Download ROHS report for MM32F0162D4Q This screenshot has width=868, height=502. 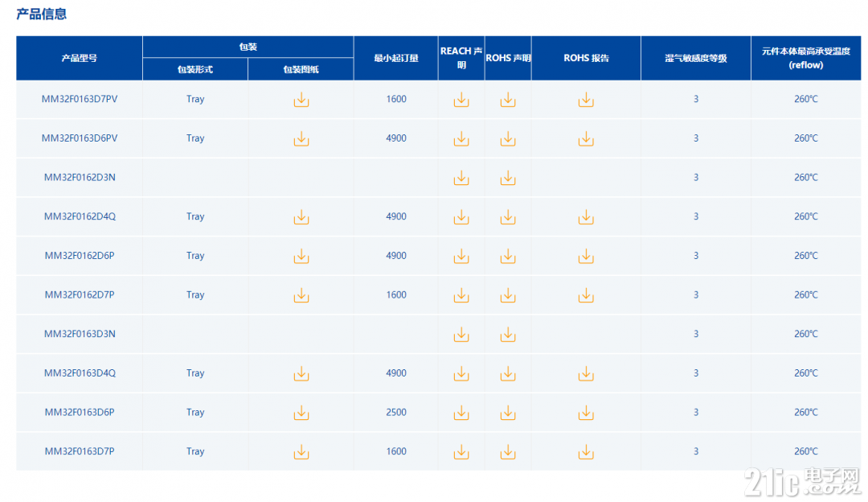586,218
